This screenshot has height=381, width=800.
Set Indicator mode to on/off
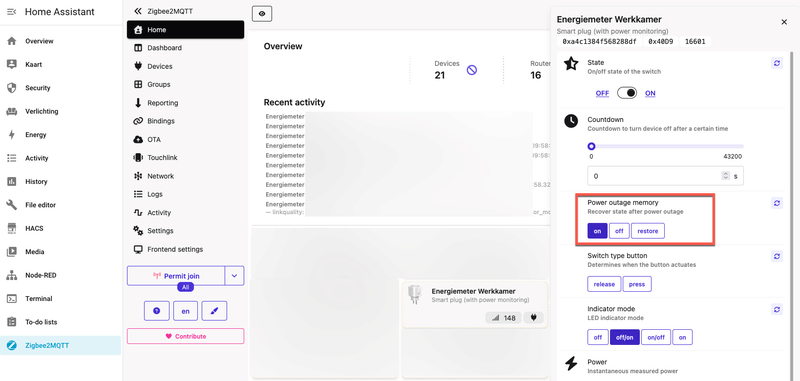[x=656, y=337]
